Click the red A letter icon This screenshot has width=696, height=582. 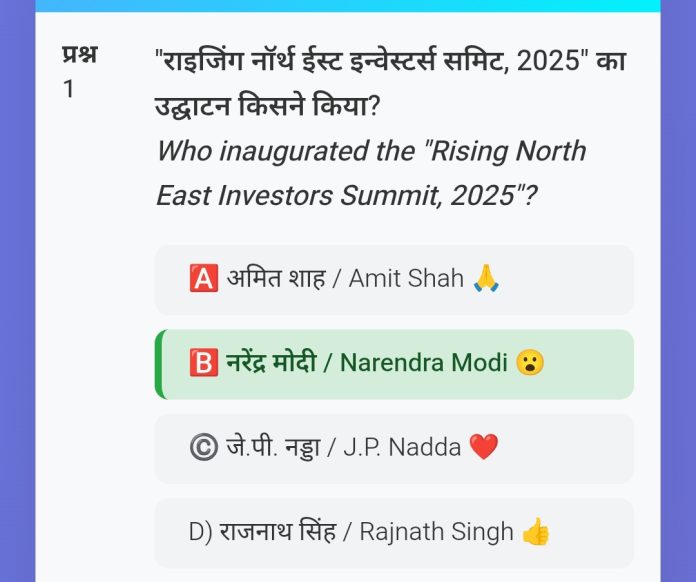203,279
